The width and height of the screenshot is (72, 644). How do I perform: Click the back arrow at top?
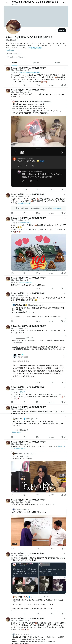7,3
